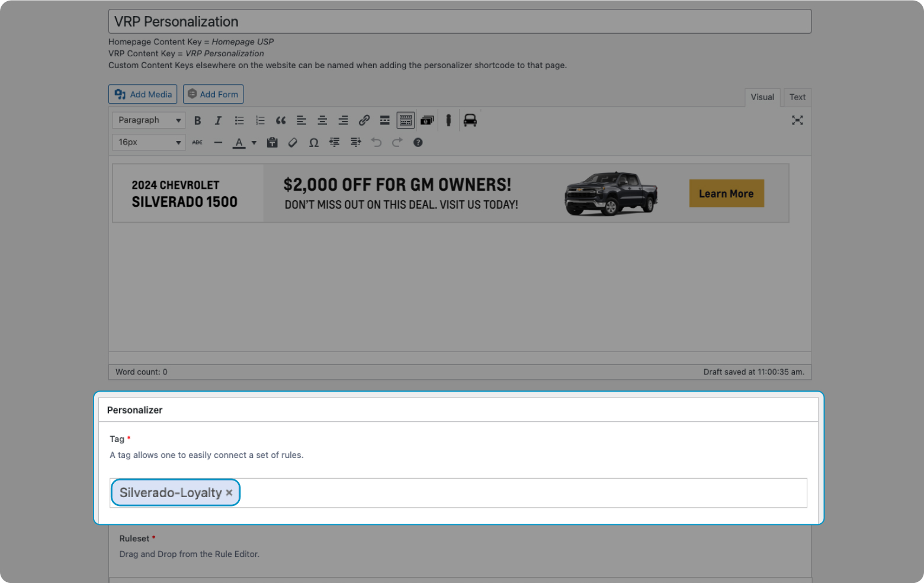Click the Word count status text
The height and width of the screenshot is (583, 924).
tap(142, 372)
